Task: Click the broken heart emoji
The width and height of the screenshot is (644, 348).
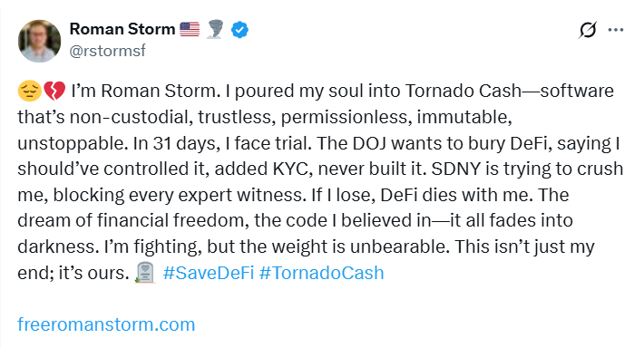Action: click(54, 91)
